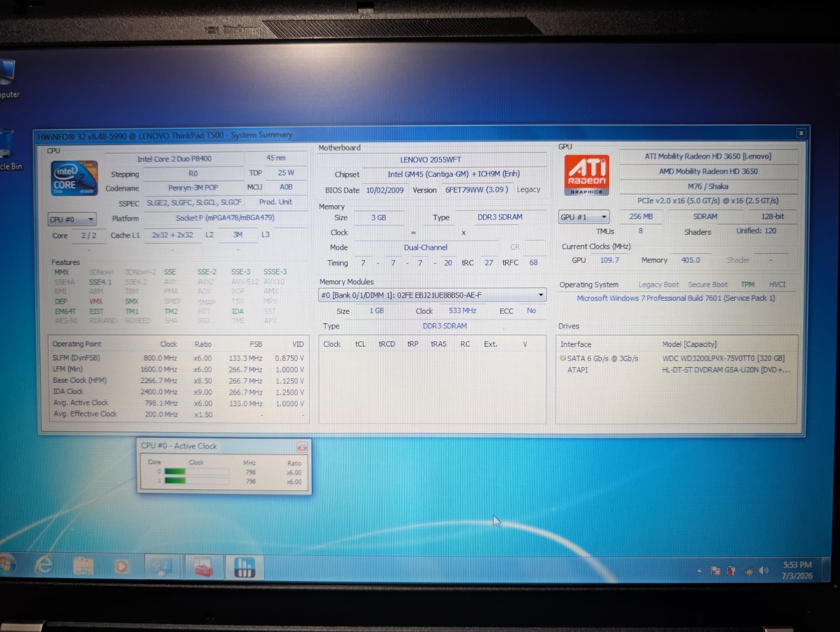The height and width of the screenshot is (632, 840).
Task: Click the Prod. Unit field
Action: click(x=276, y=202)
